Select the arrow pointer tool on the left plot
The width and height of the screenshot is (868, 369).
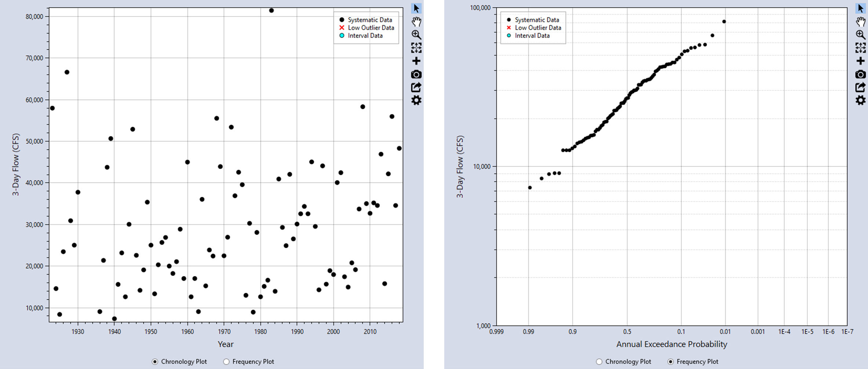pos(416,7)
